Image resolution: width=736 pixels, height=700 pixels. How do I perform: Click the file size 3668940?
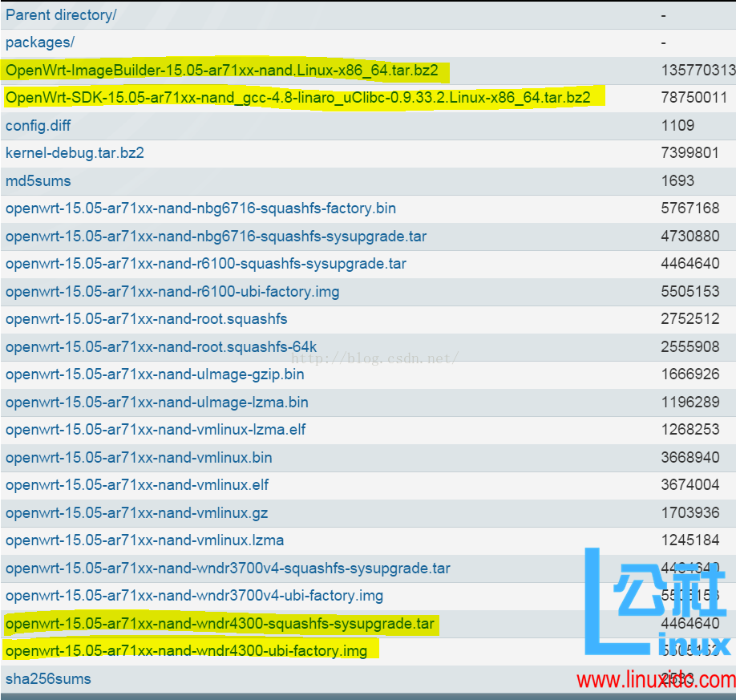(690, 457)
